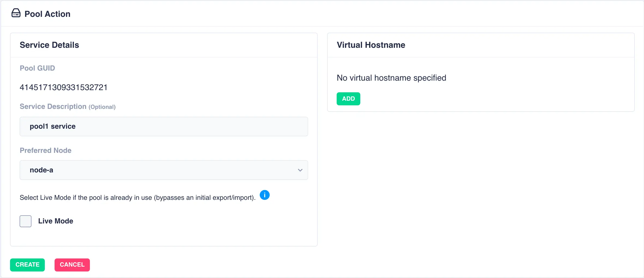Click the Live Mode instruction sentence
The image size is (644, 278).
pos(137,198)
